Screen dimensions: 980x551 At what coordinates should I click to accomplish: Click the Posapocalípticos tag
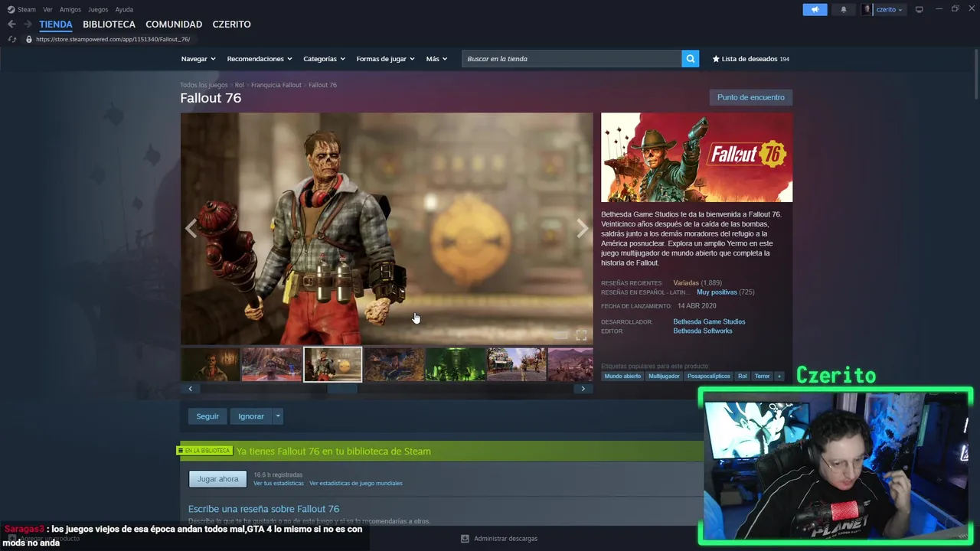(x=709, y=376)
